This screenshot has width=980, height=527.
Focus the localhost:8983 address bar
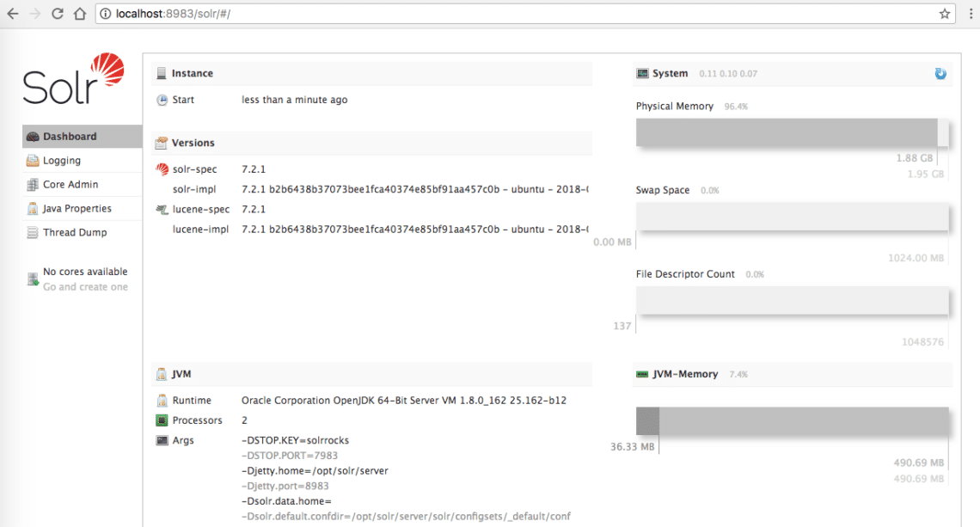(516, 14)
